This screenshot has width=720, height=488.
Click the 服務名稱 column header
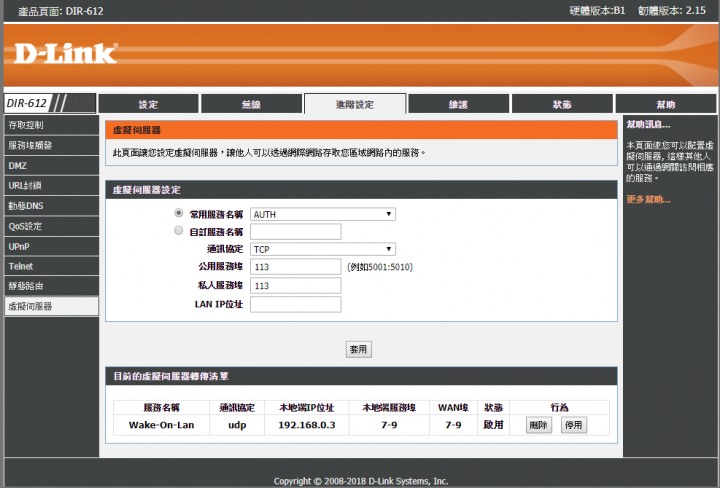(x=162, y=408)
